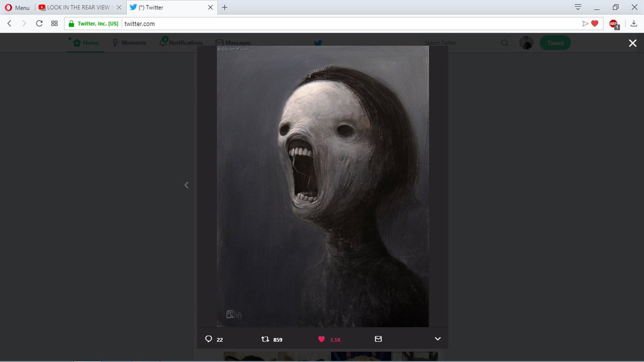Open the Opera tab menu icon
Viewport: 644px width, 362px height.
578,7
